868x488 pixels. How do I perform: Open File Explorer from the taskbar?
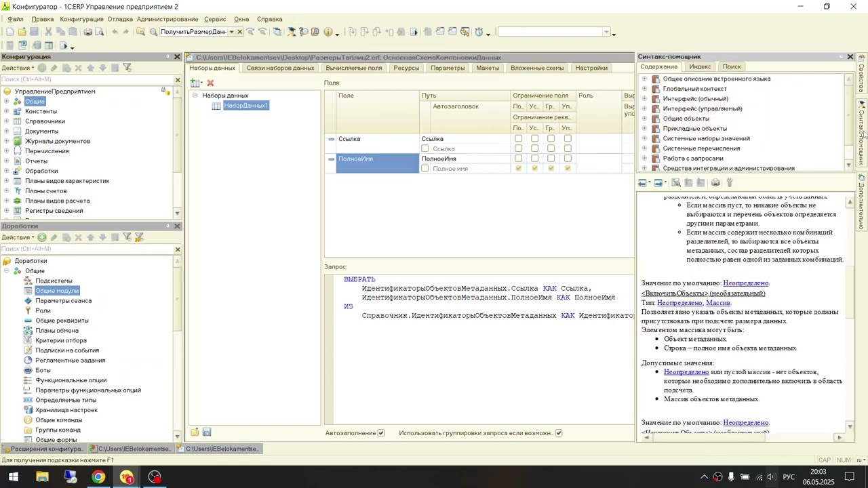point(42,477)
